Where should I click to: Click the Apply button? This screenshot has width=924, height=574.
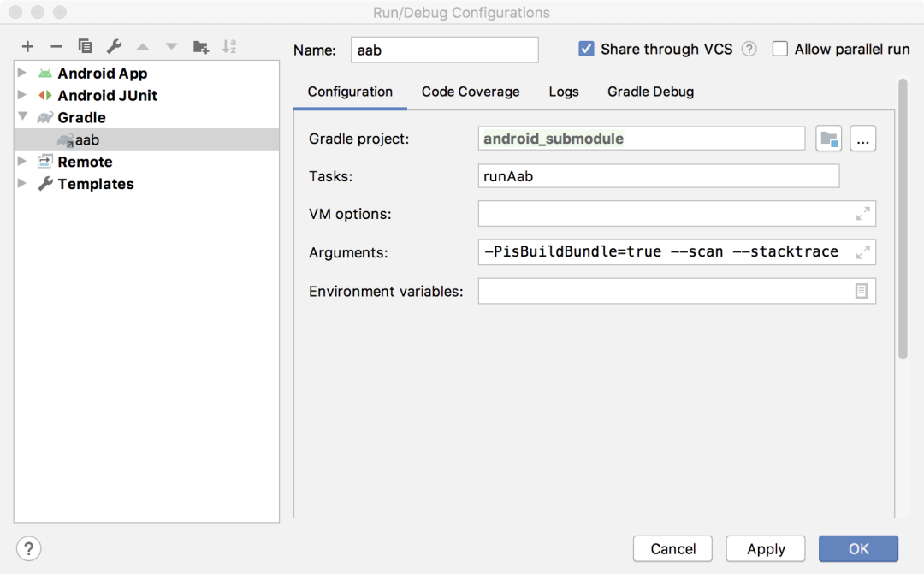tap(766, 548)
